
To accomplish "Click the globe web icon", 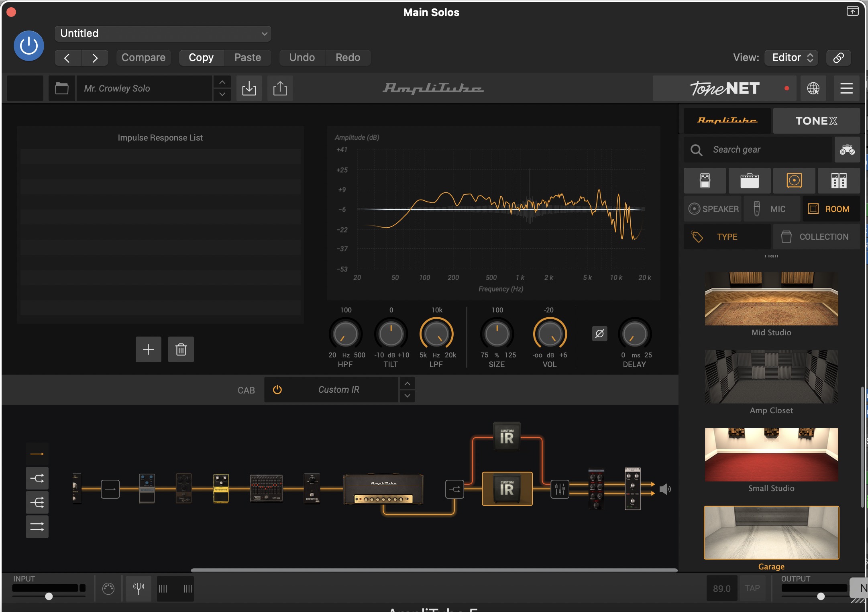I will (x=813, y=88).
